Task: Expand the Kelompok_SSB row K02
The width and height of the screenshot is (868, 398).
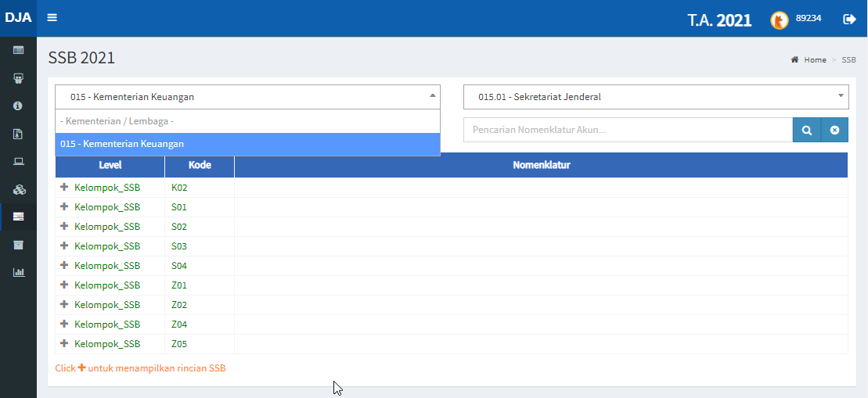Action: tap(64, 188)
